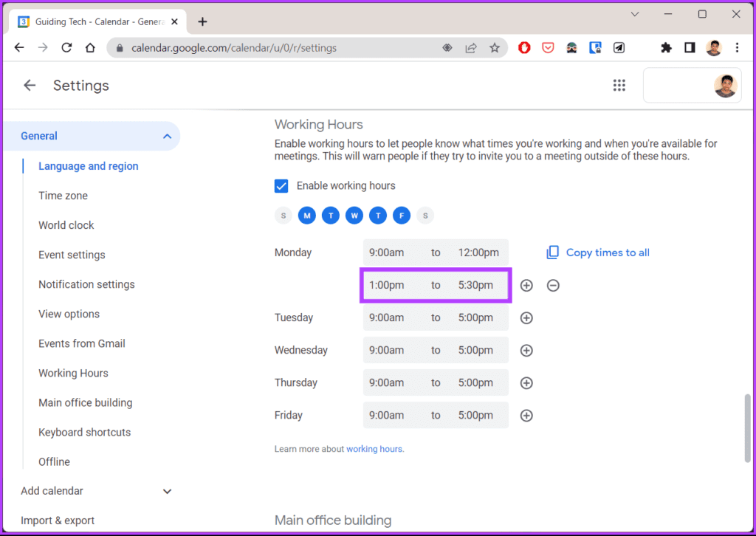Click the page vertical scrollbar

click(747, 428)
